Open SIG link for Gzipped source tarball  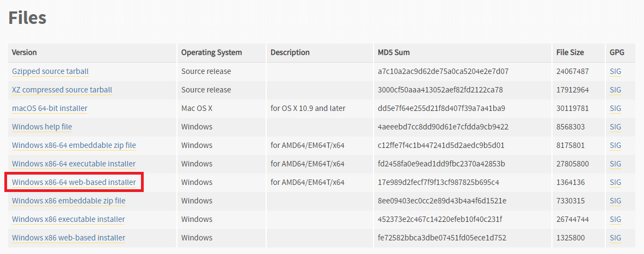pos(615,71)
